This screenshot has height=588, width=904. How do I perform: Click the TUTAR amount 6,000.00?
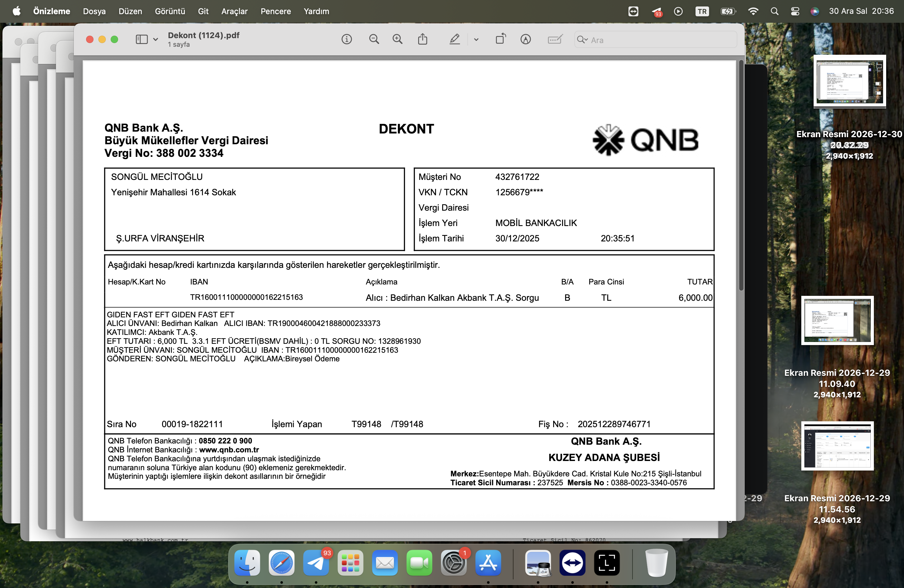click(x=695, y=297)
